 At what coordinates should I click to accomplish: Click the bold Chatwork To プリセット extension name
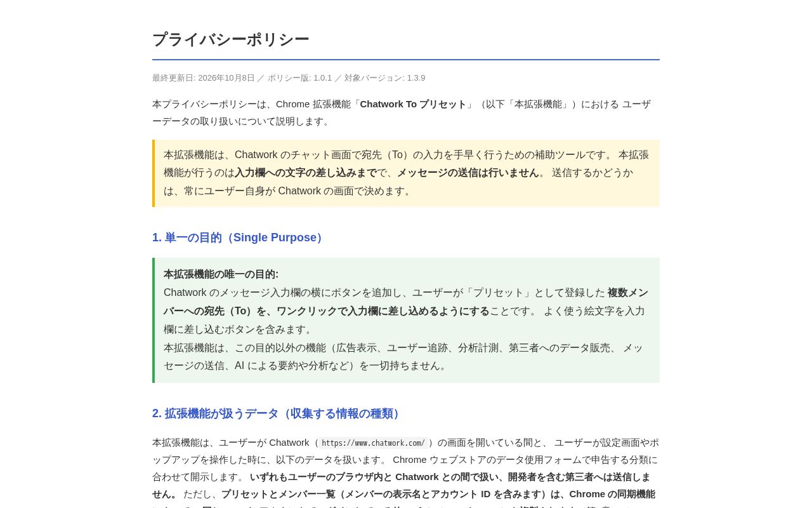pos(413,104)
